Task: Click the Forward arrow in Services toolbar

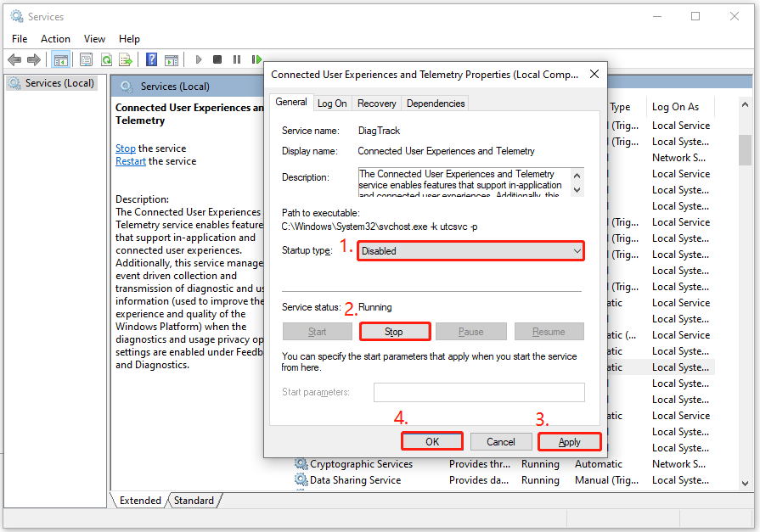Action: point(34,59)
